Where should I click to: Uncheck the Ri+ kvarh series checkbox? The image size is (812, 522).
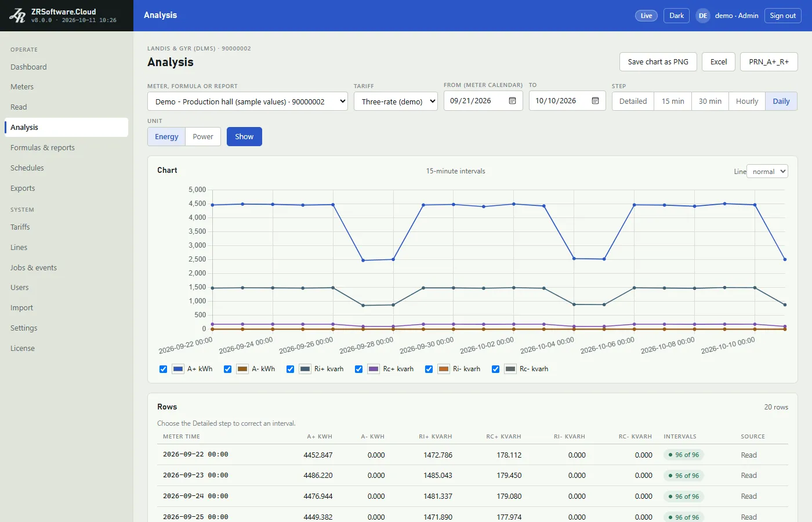point(290,369)
